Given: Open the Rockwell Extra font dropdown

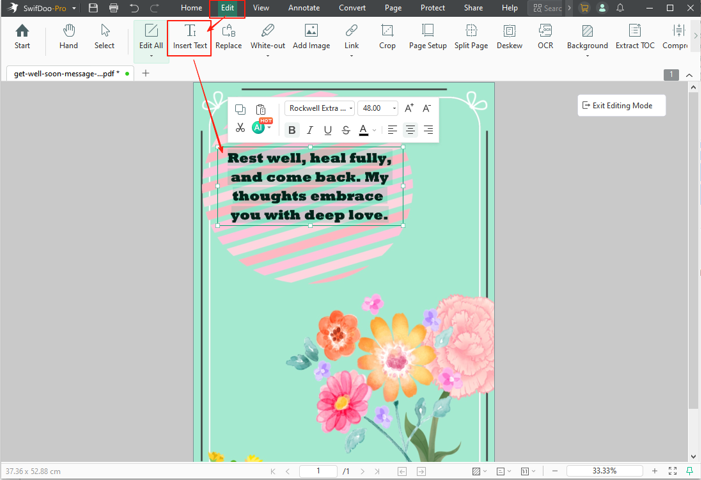Looking at the screenshot, I should (320, 108).
